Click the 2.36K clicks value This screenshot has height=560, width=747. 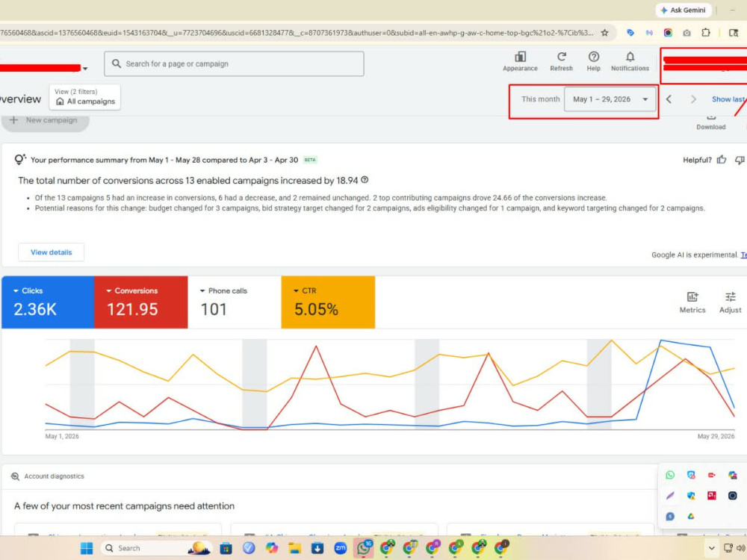(x=35, y=310)
